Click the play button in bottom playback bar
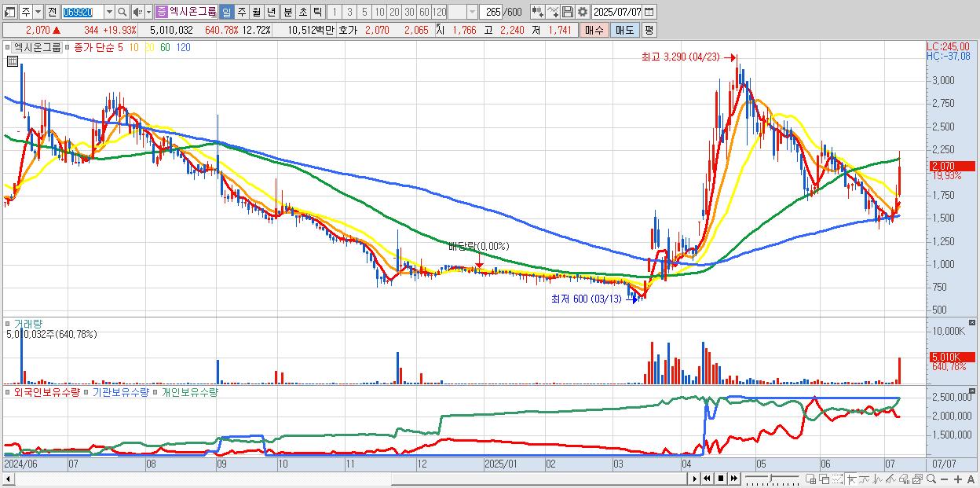Screen dimensions: 980x488 (x=694, y=479)
